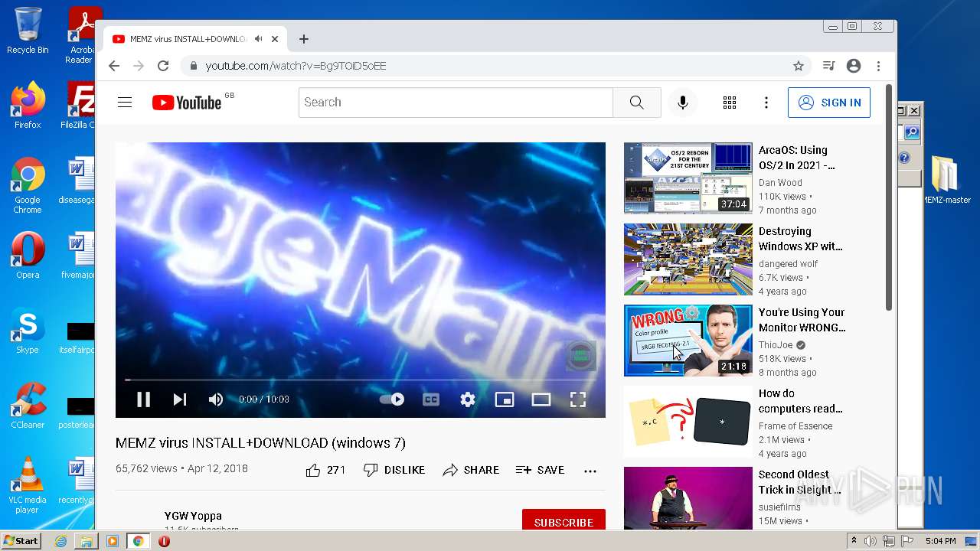Open Destroying Windows XP video thumbnail
Screen dimensions: 980x551
click(688, 259)
